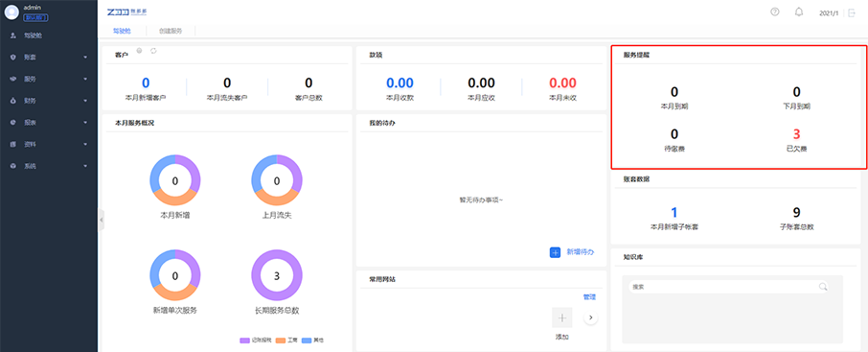Click the help question mark icon
This screenshot has height=352, width=868.
775,12
